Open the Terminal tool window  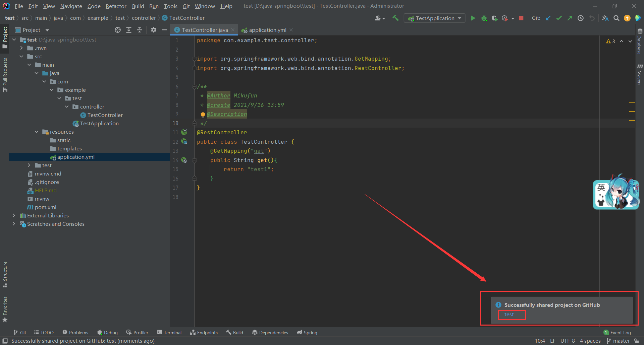169,333
